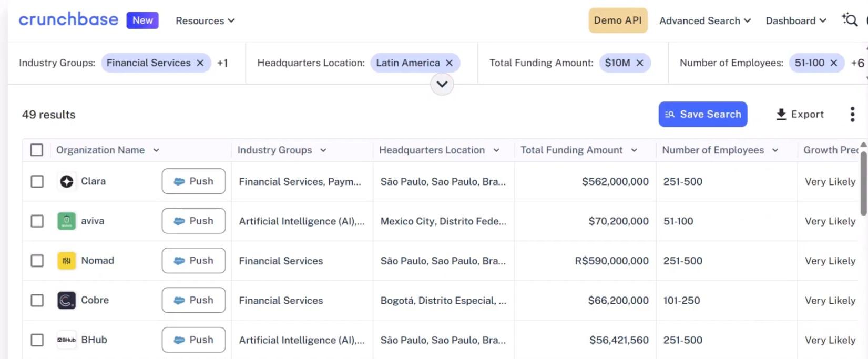Click Nomad company logo icon

pos(66,261)
